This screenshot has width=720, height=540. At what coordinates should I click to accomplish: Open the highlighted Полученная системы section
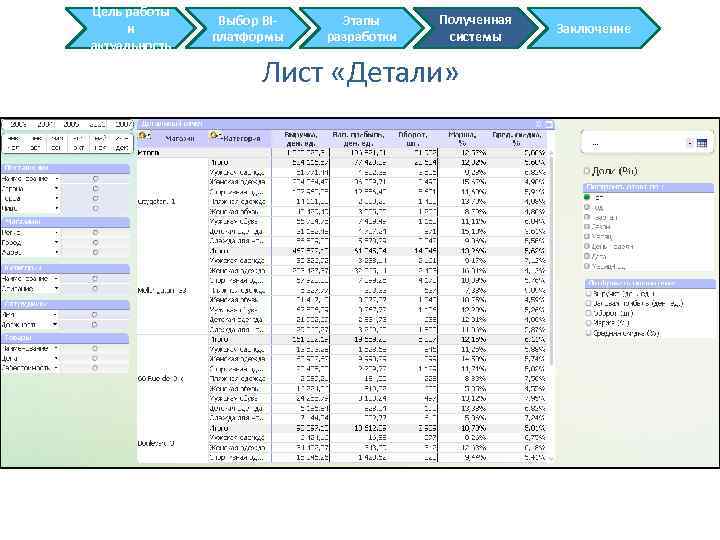point(475,28)
